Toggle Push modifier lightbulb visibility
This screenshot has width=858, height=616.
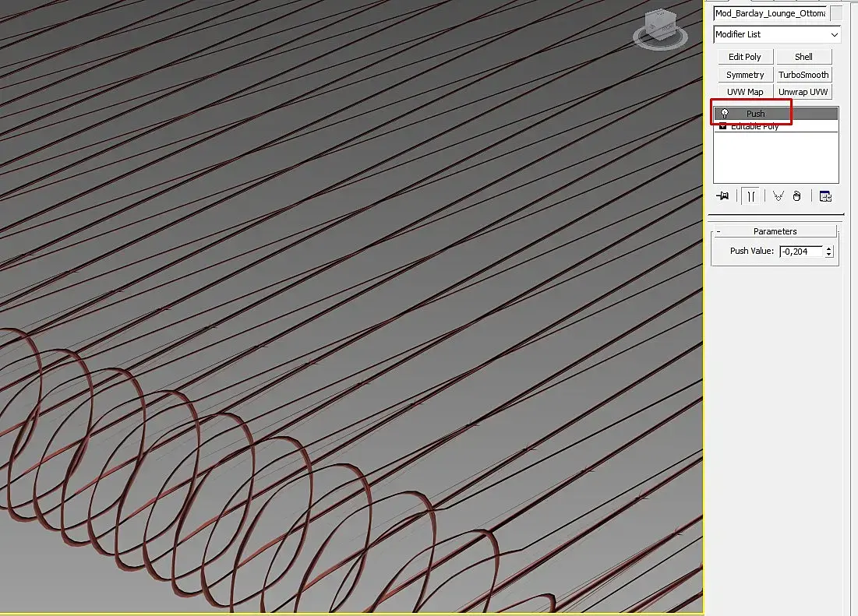click(x=725, y=114)
